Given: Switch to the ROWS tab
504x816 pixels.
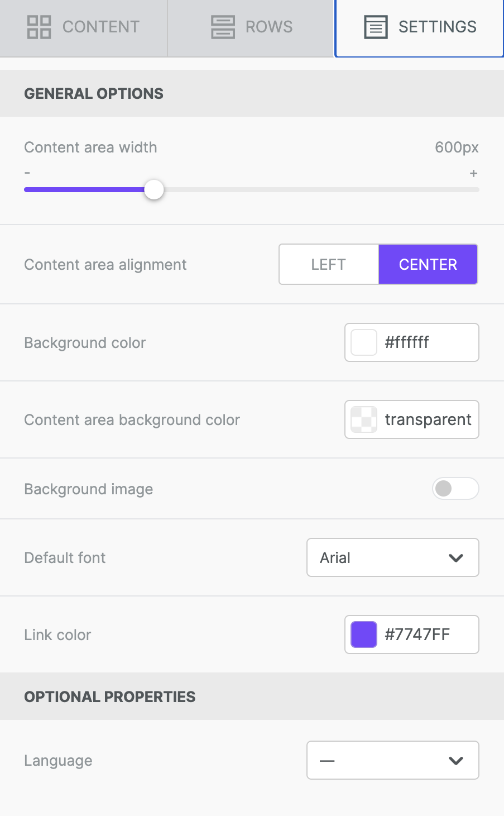Looking at the screenshot, I should point(251,26).
